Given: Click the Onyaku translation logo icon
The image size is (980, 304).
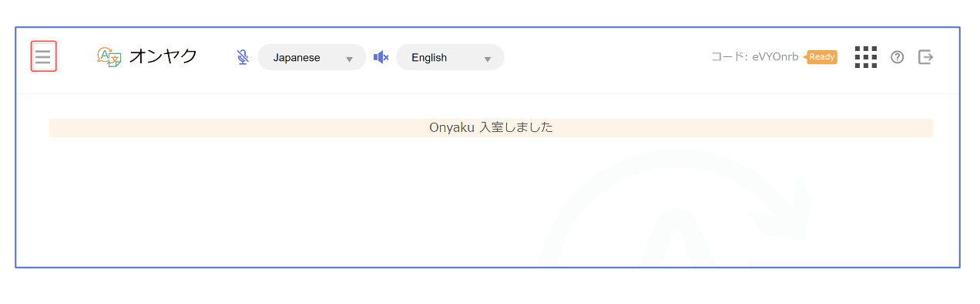Looking at the screenshot, I should coord(109,57).
